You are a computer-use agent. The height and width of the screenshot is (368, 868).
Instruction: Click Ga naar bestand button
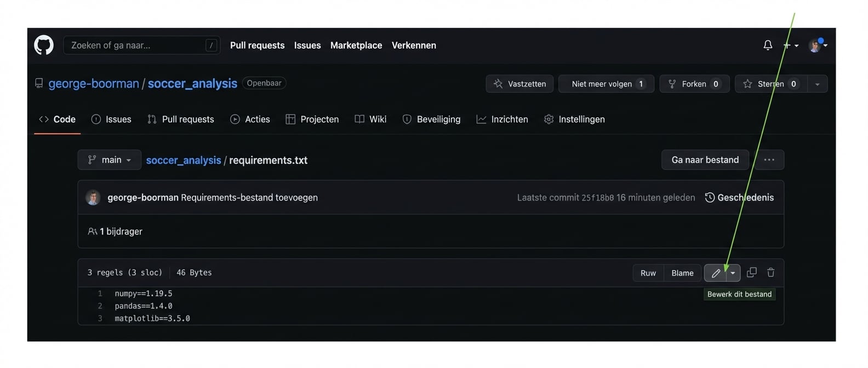705,160
